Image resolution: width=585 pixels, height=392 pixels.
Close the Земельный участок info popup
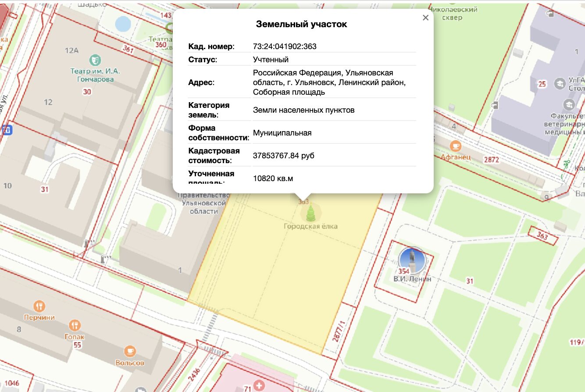tap(425, 18)
